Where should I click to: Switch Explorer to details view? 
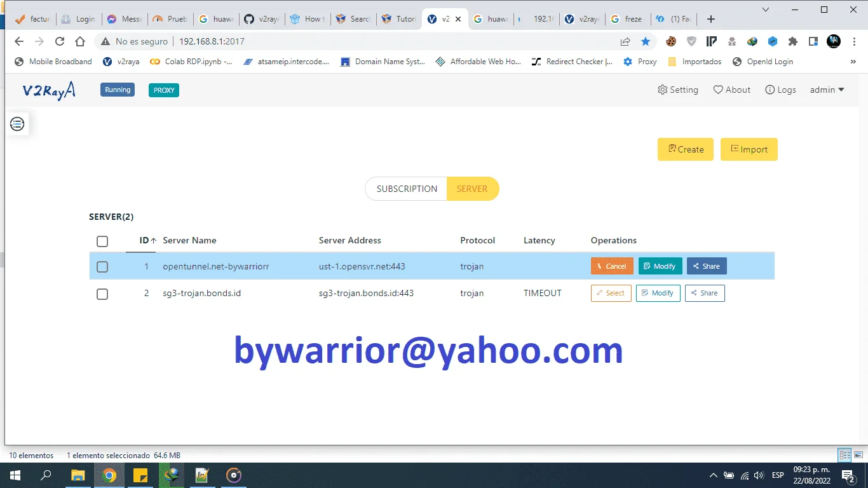[844, 455]
